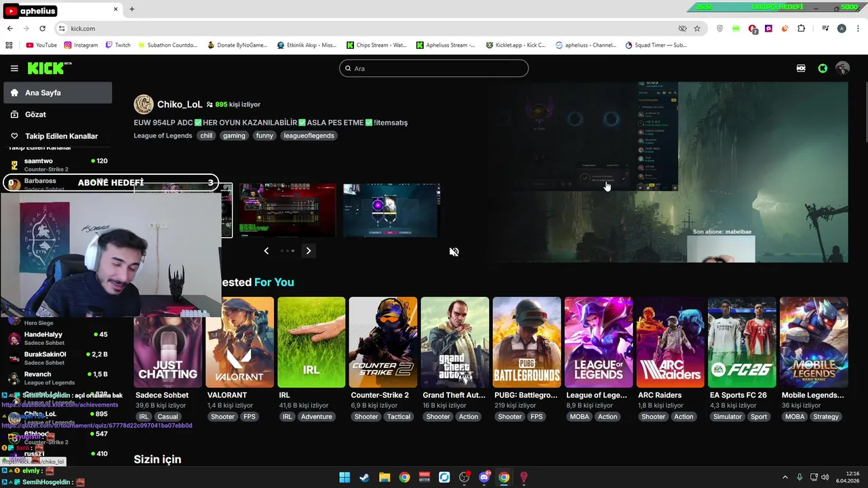868x488 pixels.
Task: Click the gaming tag
Action: point(234,136)
